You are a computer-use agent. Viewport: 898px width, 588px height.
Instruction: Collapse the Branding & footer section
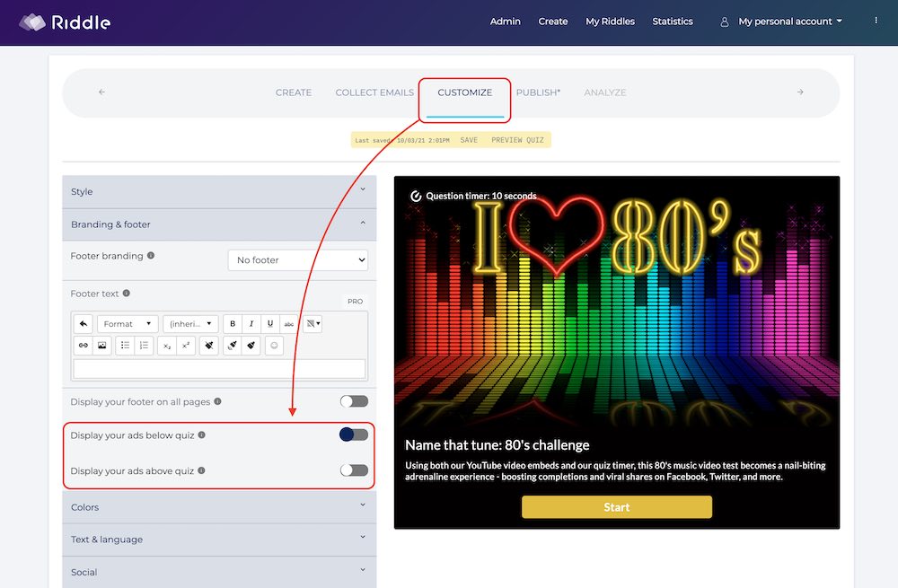click(219, 224)
